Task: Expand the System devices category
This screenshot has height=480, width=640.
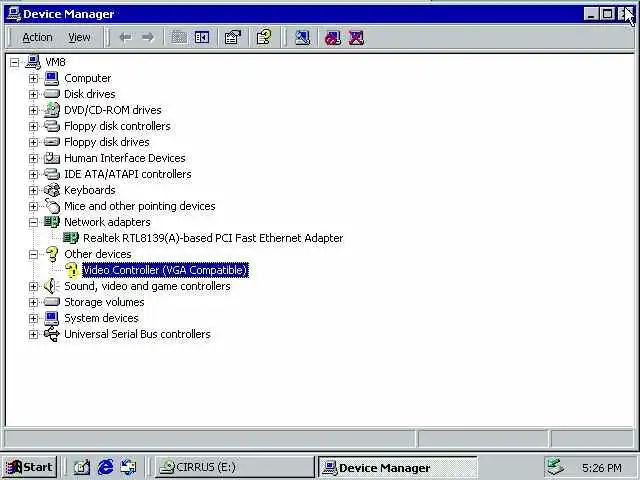Action: (x=33, y=318)
